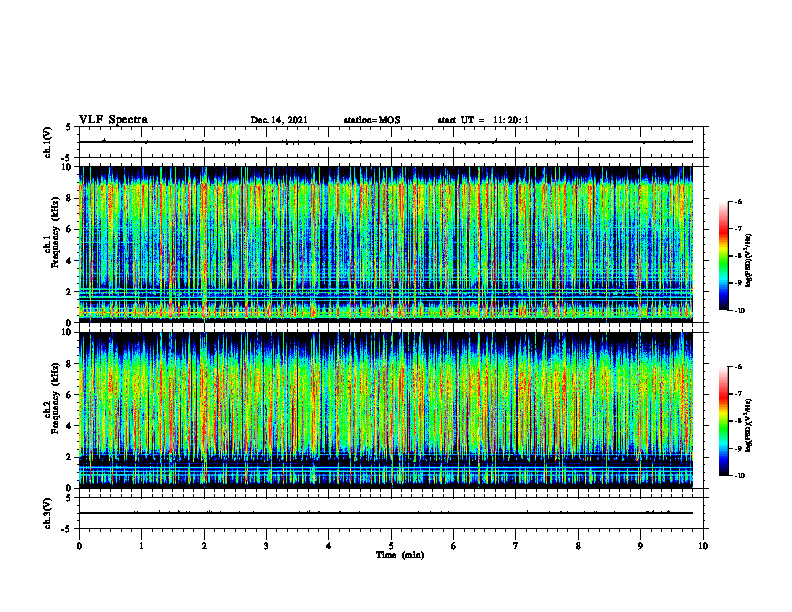792x612 pixels.
Task: Click the ch.2 spectrogram panel
Action: point(386,410)
